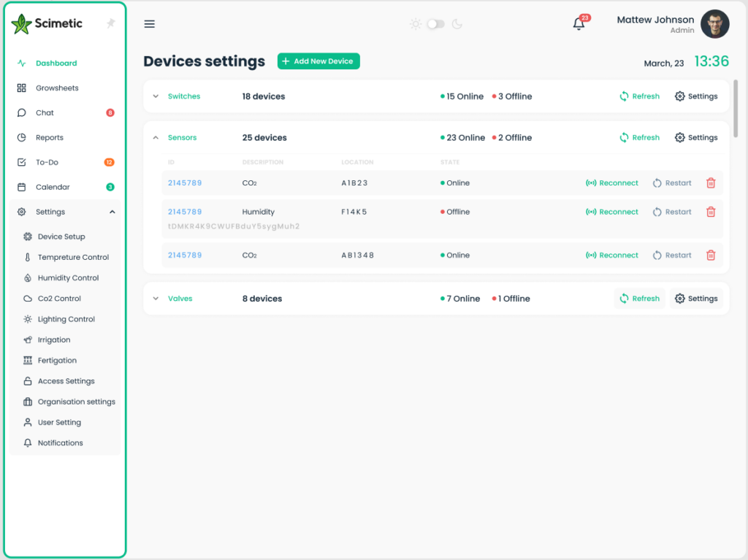Screen dimensions: 748x560
Task: Open the notifications bell icon
Action: click(x=579, y=24)
